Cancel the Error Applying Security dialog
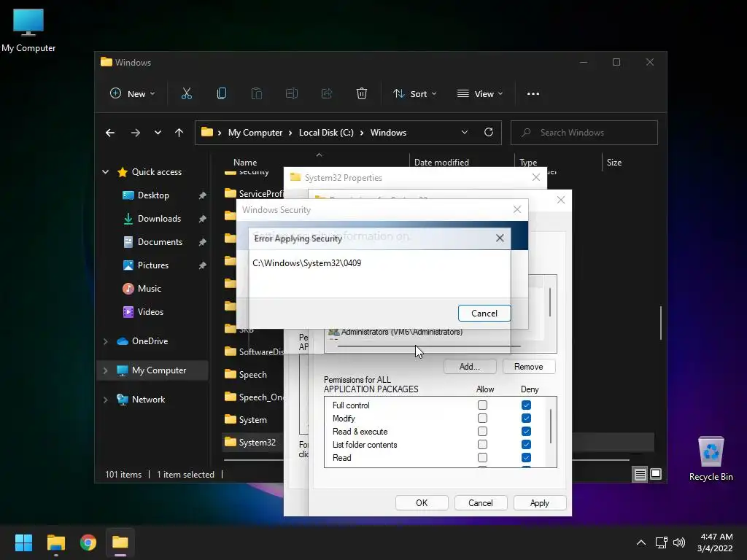The height and width of the screenshot is (560, 747). 484,314
